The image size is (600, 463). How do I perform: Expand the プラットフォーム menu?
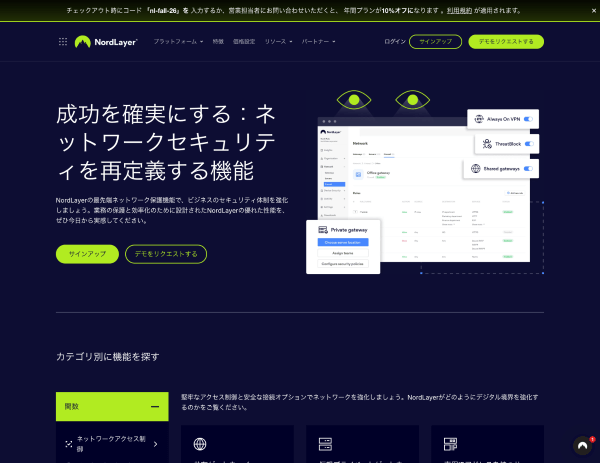pos(178,42)
